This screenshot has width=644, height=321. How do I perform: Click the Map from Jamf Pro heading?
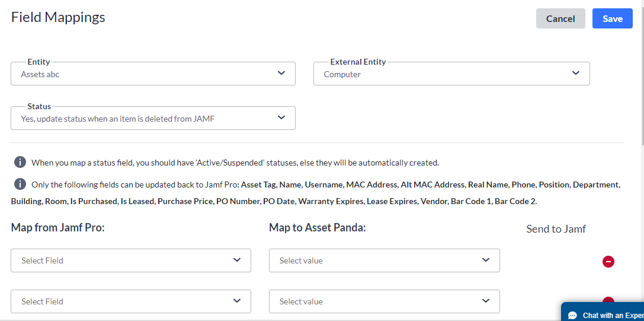tap(57, 227)
